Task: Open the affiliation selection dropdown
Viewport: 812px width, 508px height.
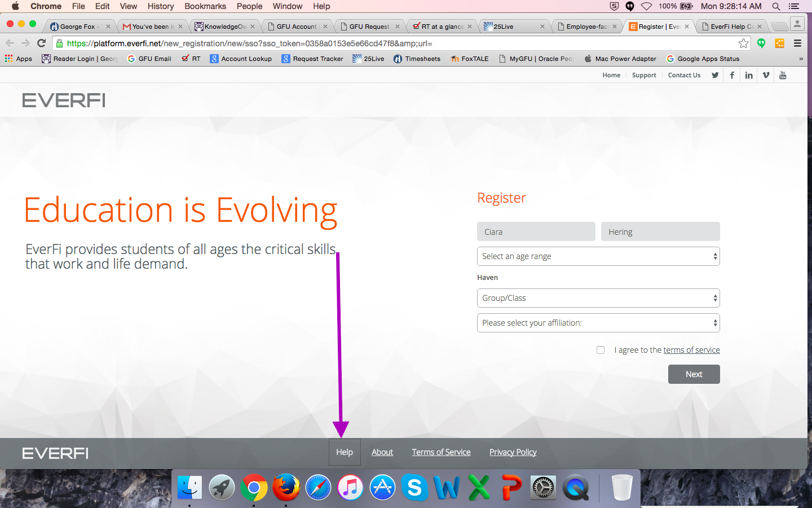Action: 598,323
